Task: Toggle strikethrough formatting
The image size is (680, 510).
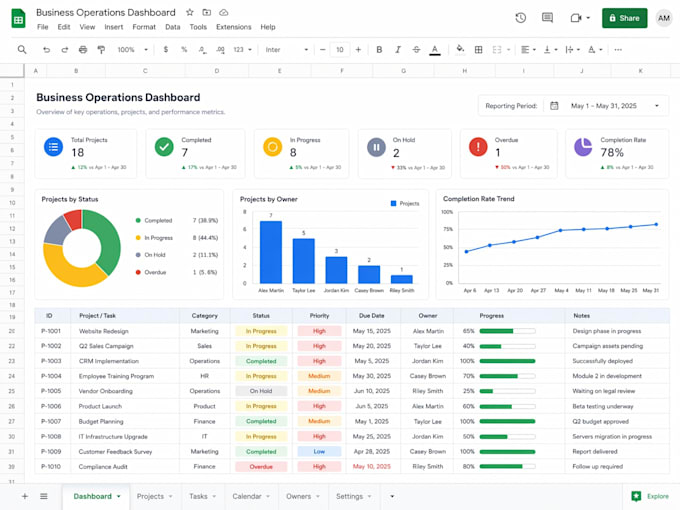Action: point(416,49)
